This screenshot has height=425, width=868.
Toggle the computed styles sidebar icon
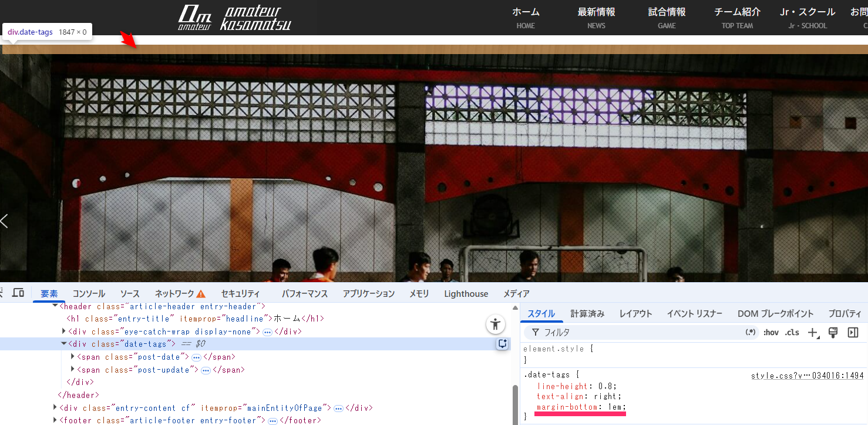click(853, 333)
